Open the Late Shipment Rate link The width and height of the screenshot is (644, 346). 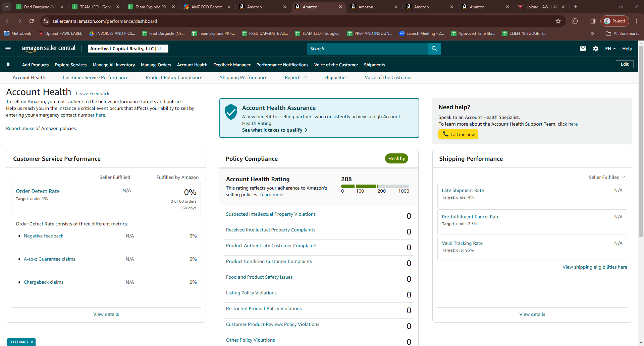(463, 190)
